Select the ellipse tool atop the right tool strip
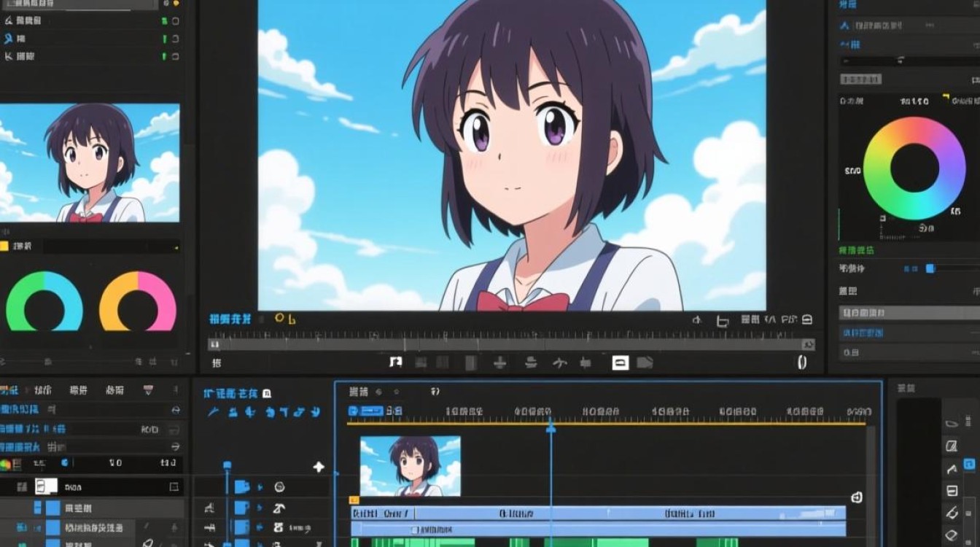This screenshot has width=980, height=547. point(952,424)
